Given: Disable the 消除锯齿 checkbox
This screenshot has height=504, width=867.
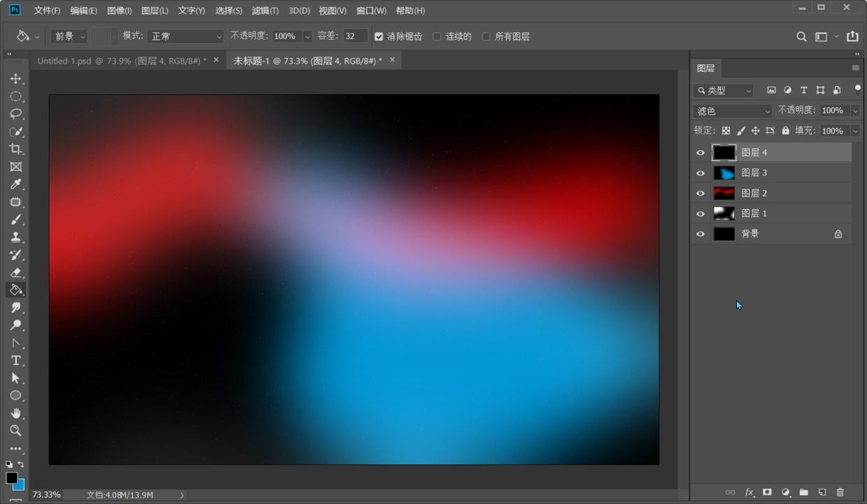Looking at the screenshot, I should click(x=379, y=36).
